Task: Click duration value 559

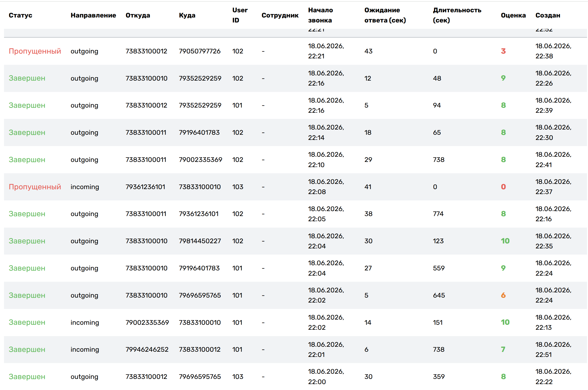Action: [x=439, y=268]
